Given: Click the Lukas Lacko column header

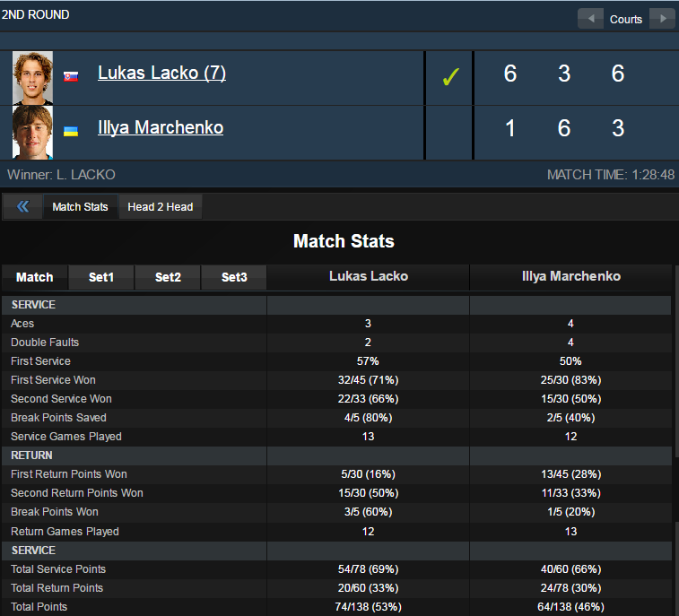Looking at the screenshot, I should pos(369,276).
